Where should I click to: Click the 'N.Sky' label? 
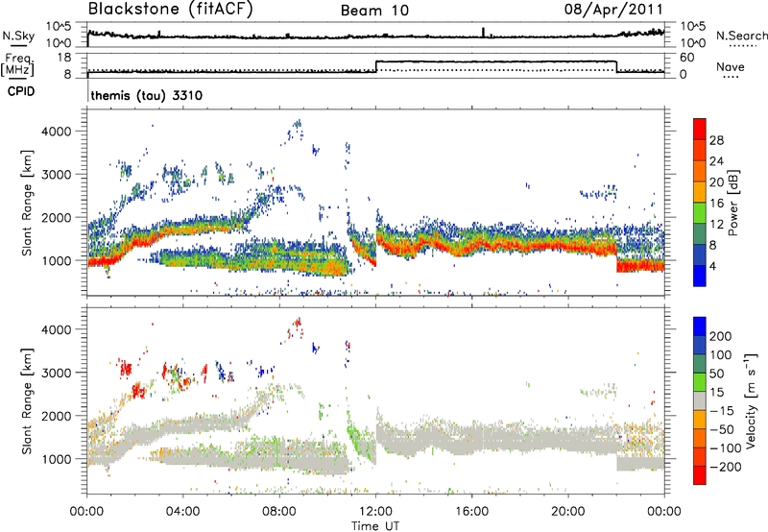[18, 36]
